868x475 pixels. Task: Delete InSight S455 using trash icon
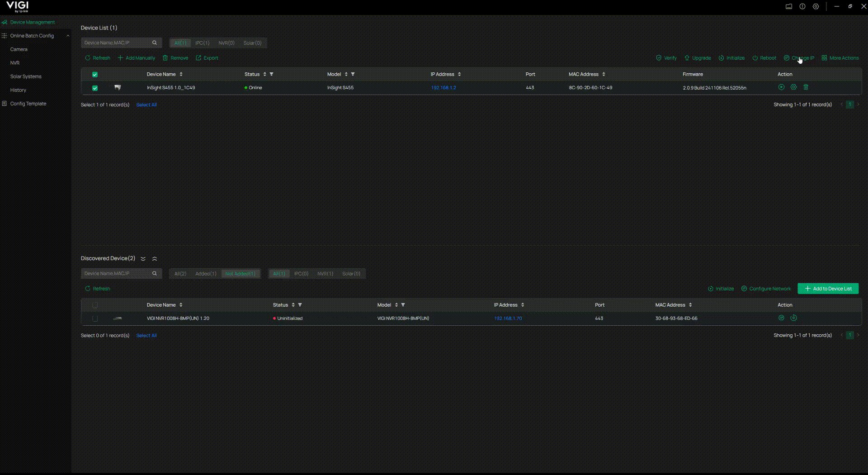pyautogui.click(x=806, y=87)
